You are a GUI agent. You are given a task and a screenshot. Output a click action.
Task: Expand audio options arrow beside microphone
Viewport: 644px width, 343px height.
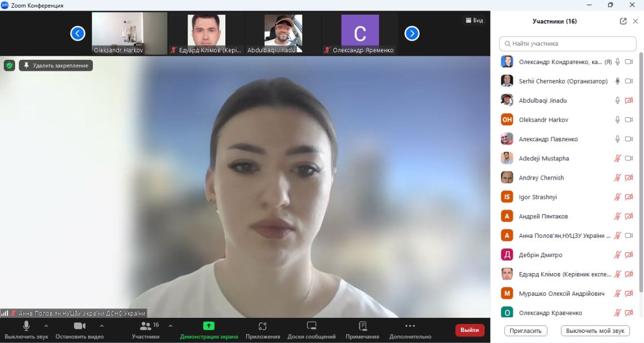(x=46, y=325)
